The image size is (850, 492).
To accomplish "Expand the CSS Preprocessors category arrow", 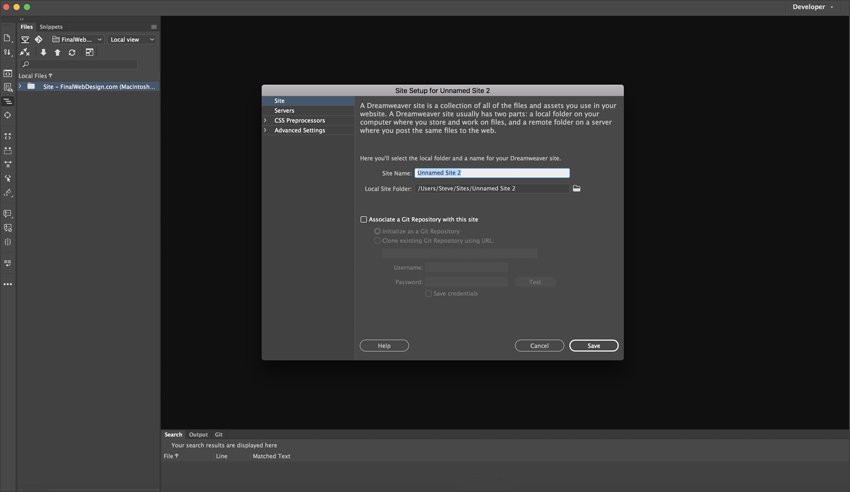I will point(265,120).
